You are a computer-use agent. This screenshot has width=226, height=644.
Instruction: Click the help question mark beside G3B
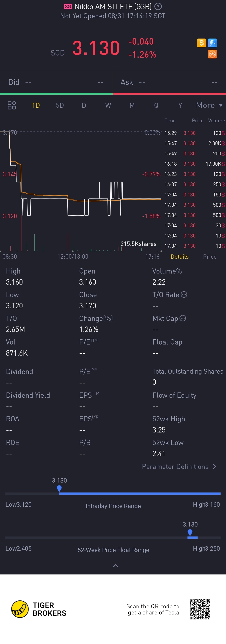[158, 6]
